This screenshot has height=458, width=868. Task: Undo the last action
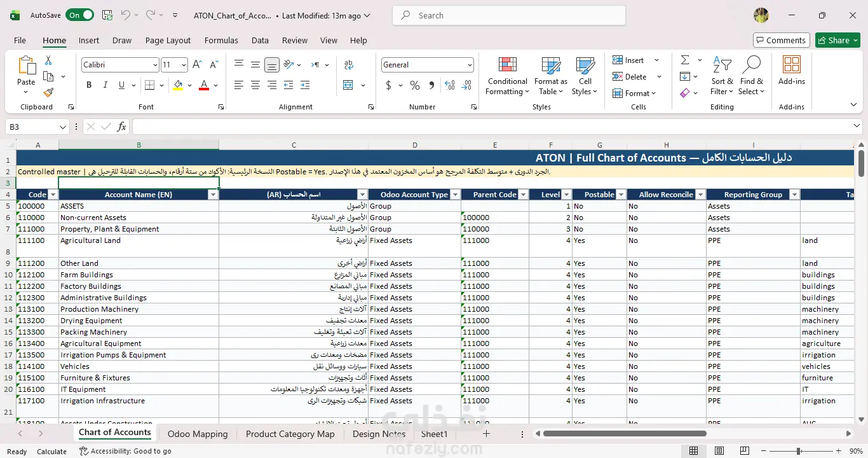coord(126,15)
